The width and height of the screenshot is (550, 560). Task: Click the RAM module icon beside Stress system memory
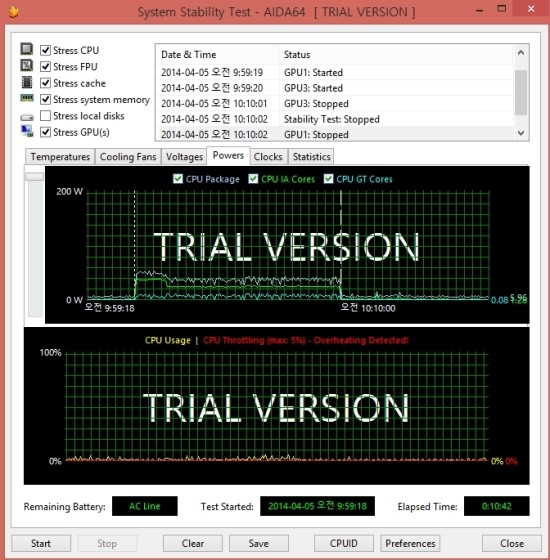pos(27,98)
